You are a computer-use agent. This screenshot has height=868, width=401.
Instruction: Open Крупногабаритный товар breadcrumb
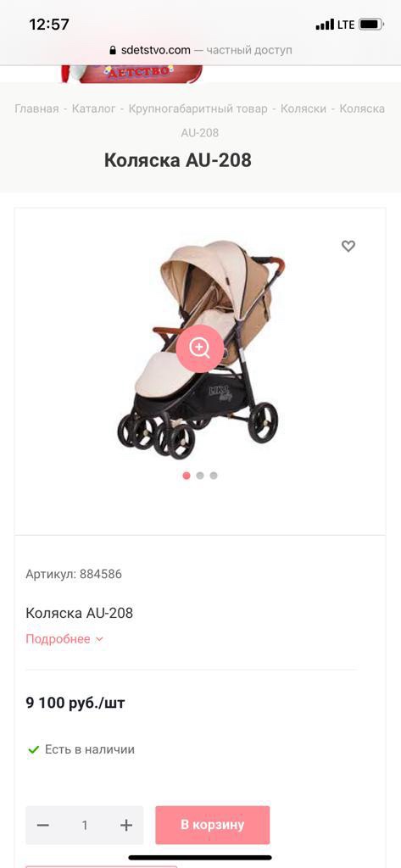pyautogui.click(x=198, y=108)
